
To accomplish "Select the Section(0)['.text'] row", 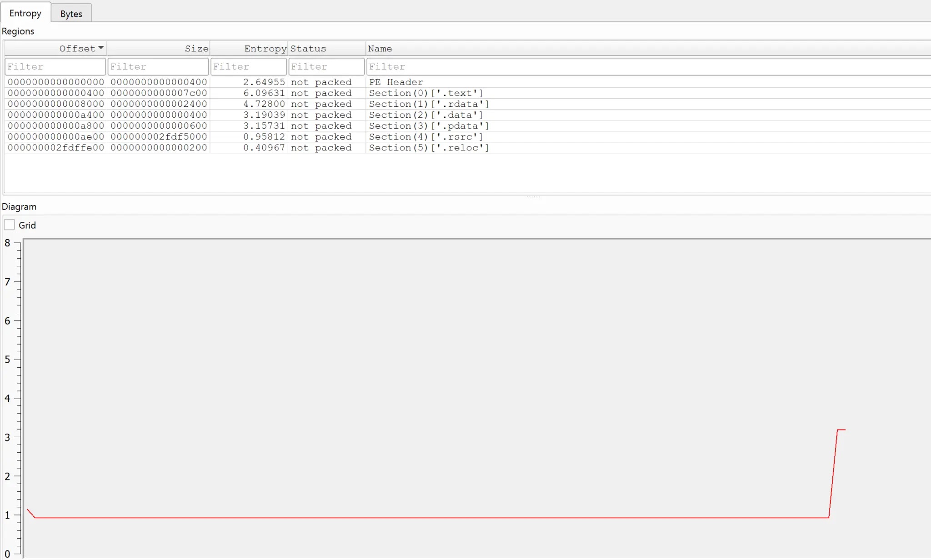I will [468, 93].
